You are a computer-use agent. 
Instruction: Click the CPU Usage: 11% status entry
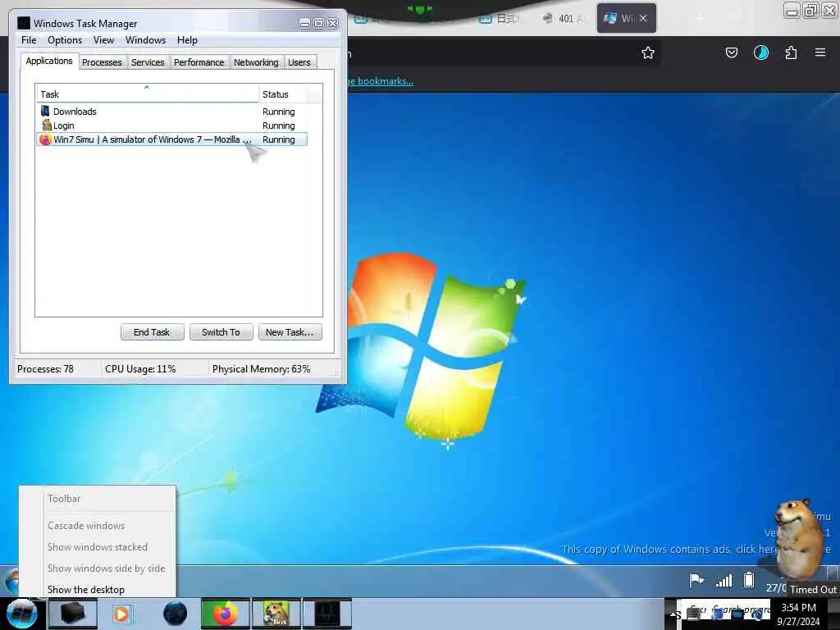point(140,369)
